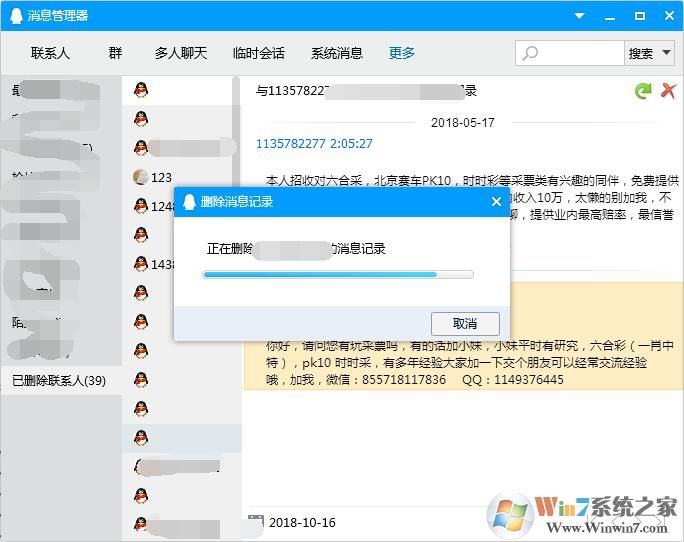684x542 pixels.
Task: Expand the 搜索 dropdown arrow
Action: pos(667,53)
